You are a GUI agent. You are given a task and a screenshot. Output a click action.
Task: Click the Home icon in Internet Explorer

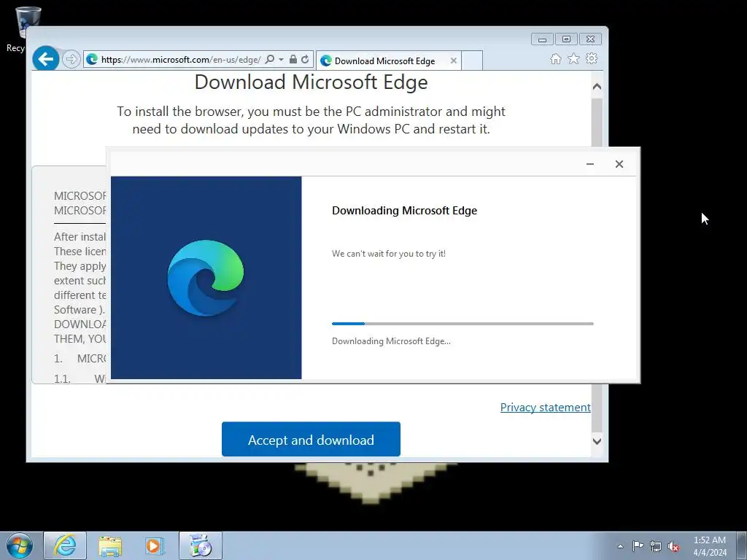pos(555,58)
